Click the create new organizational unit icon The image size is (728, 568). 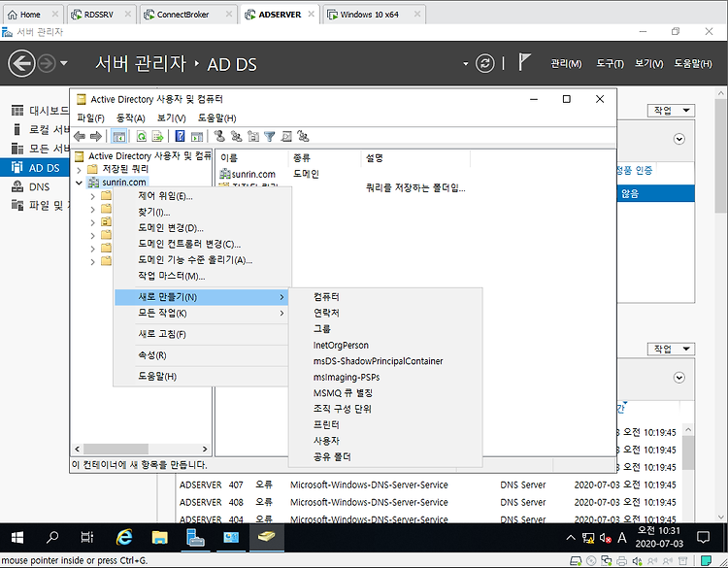pyautogui.click(x=253, y=136)
